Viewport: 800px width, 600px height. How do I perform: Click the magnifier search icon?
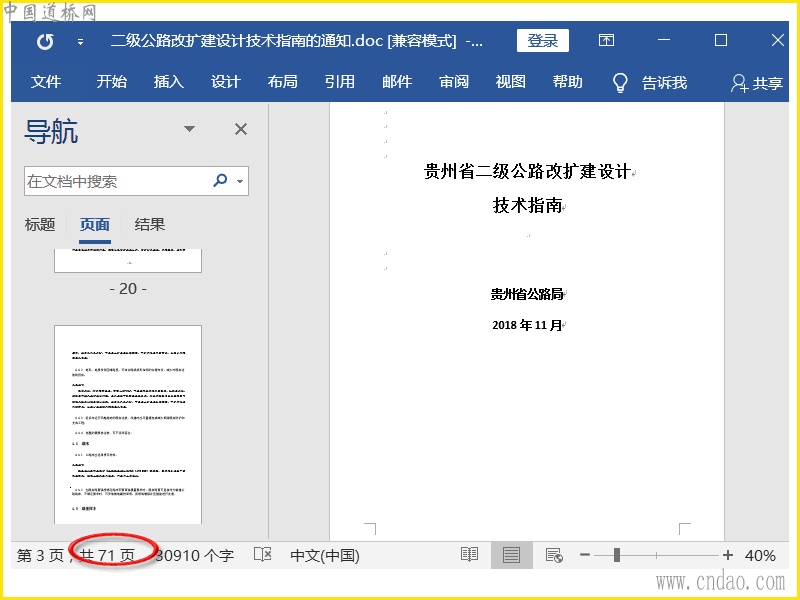click(x=220, y=180)
